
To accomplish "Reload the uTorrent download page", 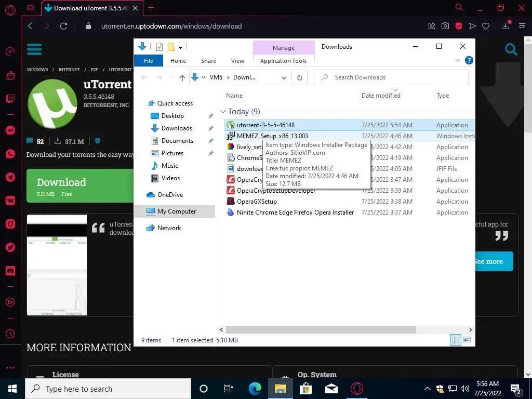I will pyautogui.click(x=63, y=26).
